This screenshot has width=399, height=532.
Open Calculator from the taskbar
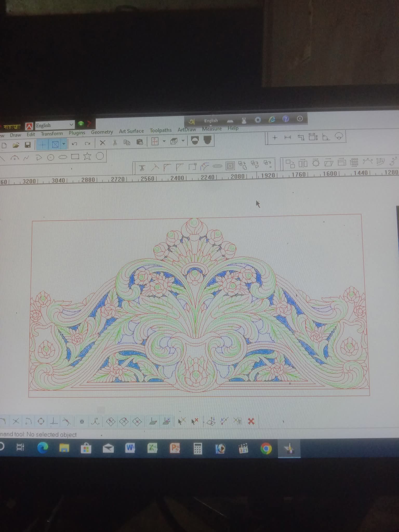(x=198, y=449)
